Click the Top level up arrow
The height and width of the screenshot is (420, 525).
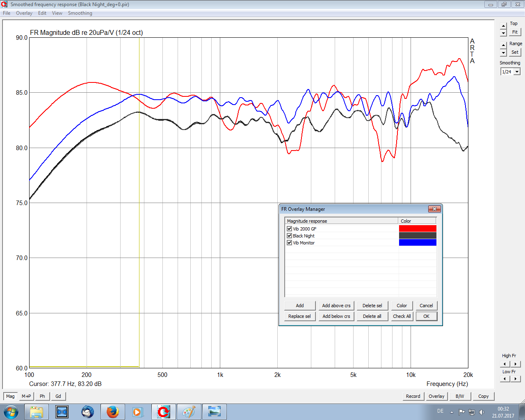(504, 26)
